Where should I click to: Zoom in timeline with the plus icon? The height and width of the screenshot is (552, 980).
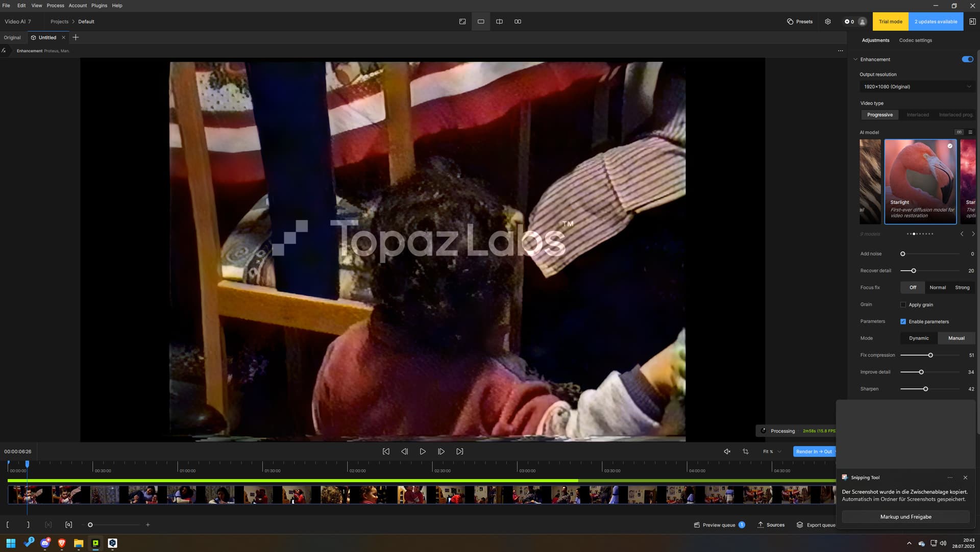coord(148,524)
